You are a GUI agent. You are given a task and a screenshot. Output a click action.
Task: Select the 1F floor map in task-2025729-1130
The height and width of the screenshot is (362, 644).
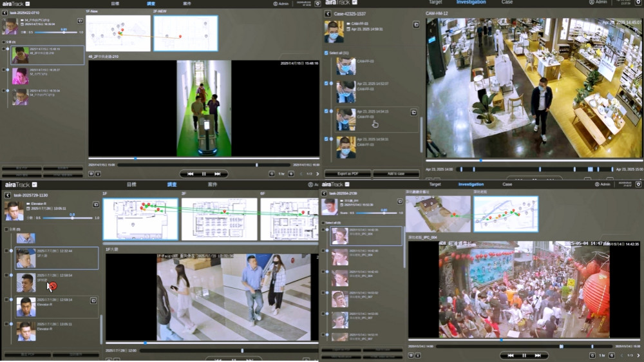point(140,219)
